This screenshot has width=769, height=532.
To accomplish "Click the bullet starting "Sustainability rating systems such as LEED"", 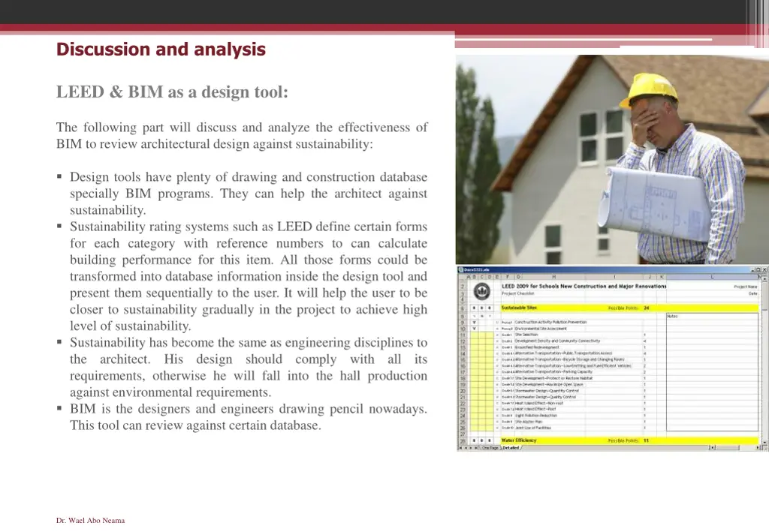I will coord(248,276).
